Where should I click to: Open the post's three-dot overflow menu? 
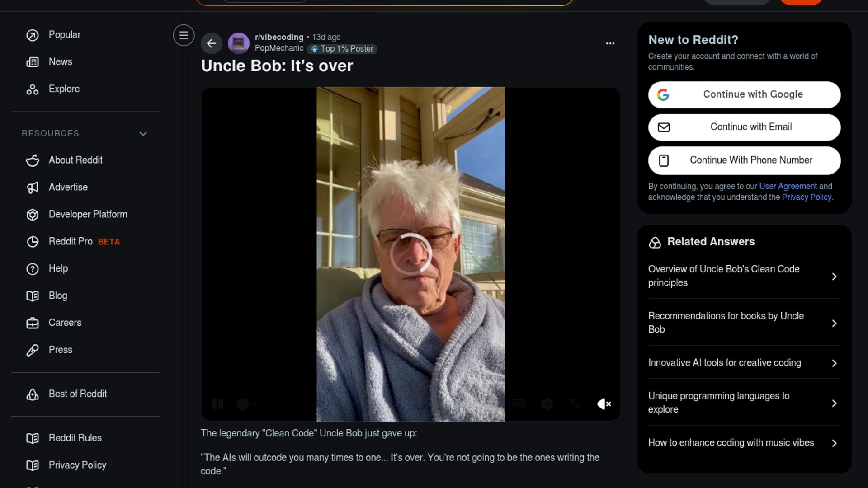point(610,43)
